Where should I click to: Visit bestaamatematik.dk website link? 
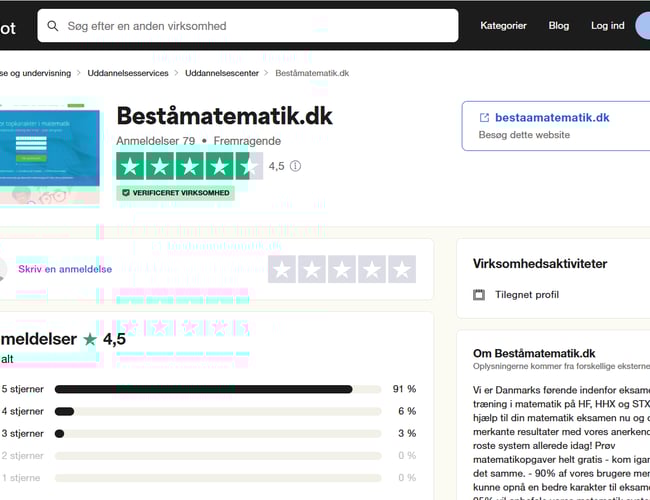point(552,118)
